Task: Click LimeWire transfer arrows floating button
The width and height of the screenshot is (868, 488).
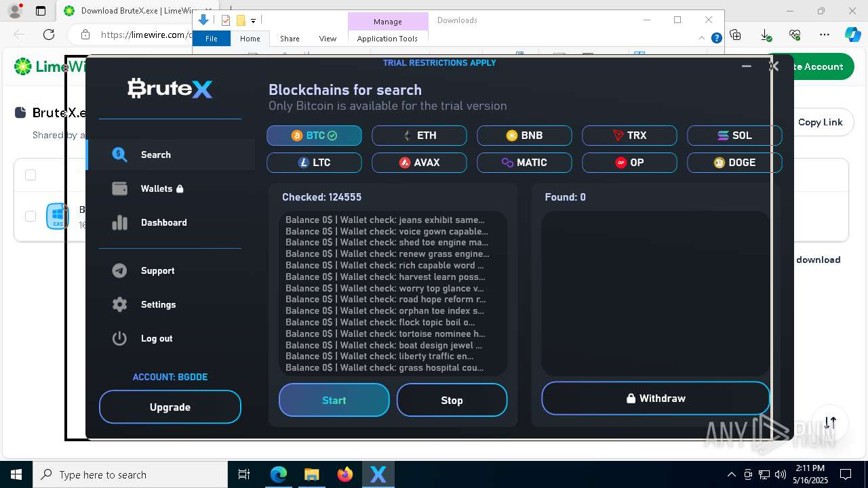Action: 831,422
